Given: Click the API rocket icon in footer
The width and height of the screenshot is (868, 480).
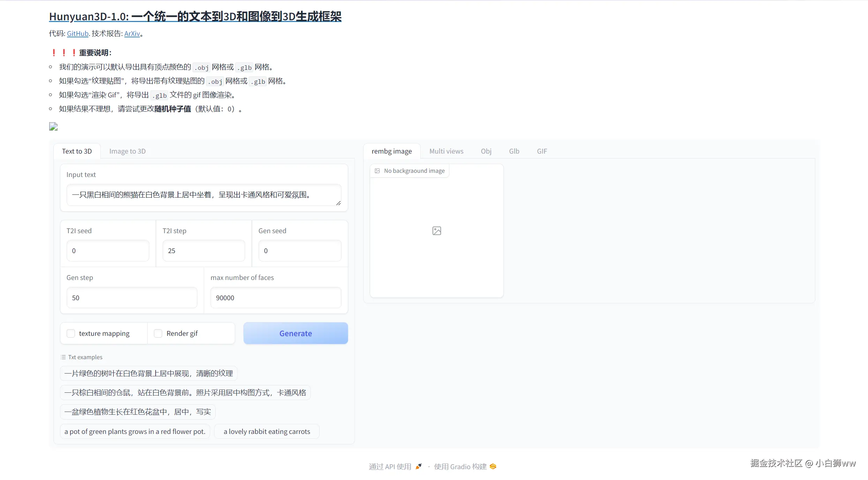Looking at the screenshot, I should pos(419,466).
